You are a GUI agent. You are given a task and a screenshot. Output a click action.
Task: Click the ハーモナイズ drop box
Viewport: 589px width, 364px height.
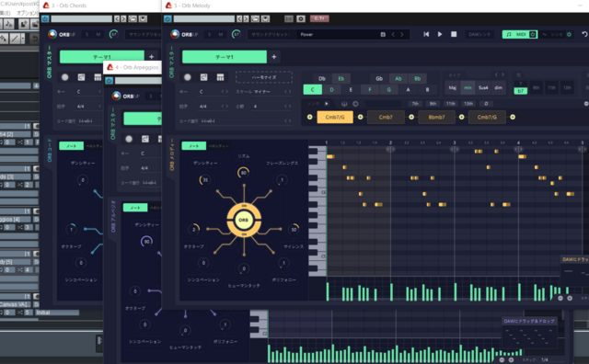pyautogui.click(x=264, y=77)
